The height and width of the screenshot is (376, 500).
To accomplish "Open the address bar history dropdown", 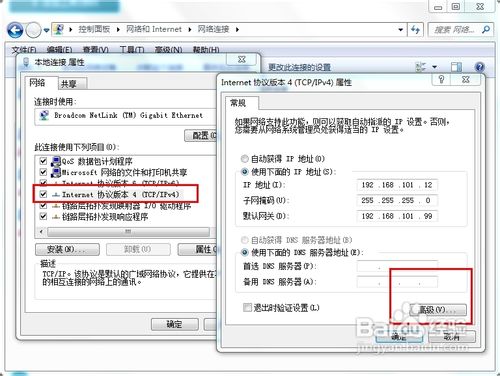I will tap(400, 30).
